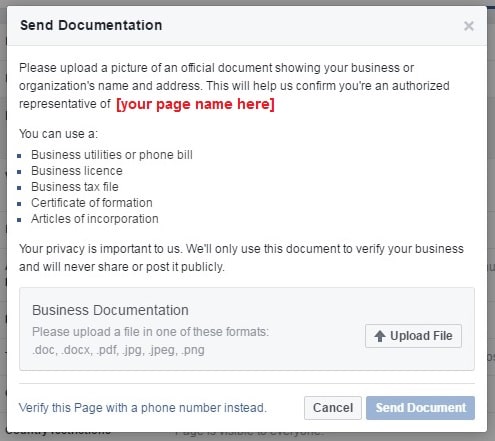Click the 'Business utilities or phone bill' item
This screenshot has height=441, width=495.
coord(112,155)
